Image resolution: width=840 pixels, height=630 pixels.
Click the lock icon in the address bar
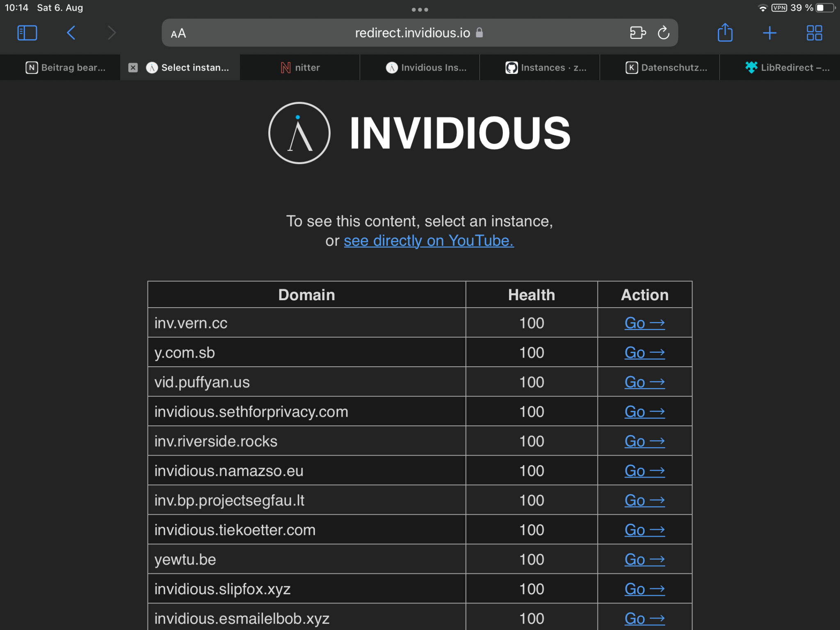479,33
